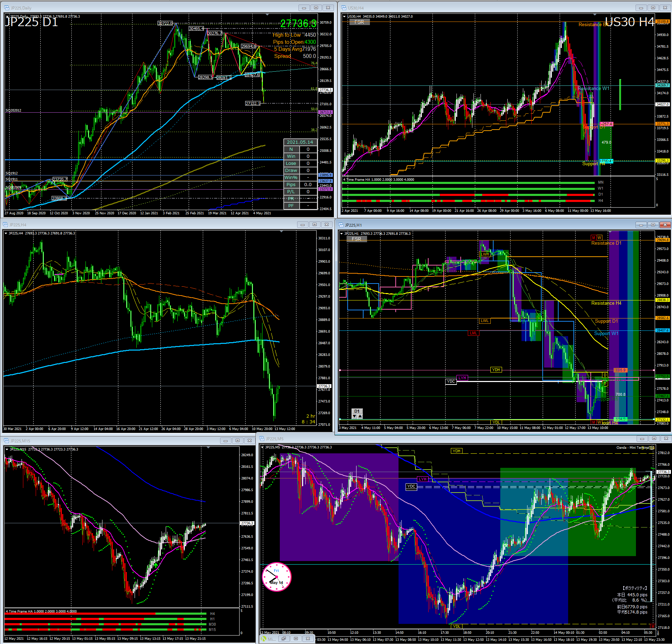Click the chart shift marker on Daily chart
Image resolution: width=672 pixels, height=644 pixels.
(x=267, y=15)
